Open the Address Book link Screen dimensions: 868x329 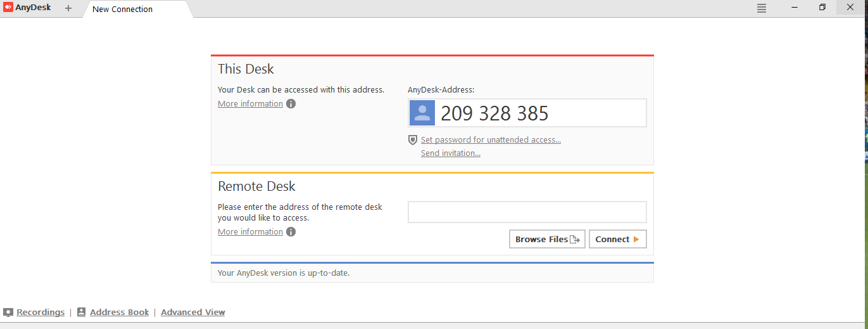(x=119, y=313)
